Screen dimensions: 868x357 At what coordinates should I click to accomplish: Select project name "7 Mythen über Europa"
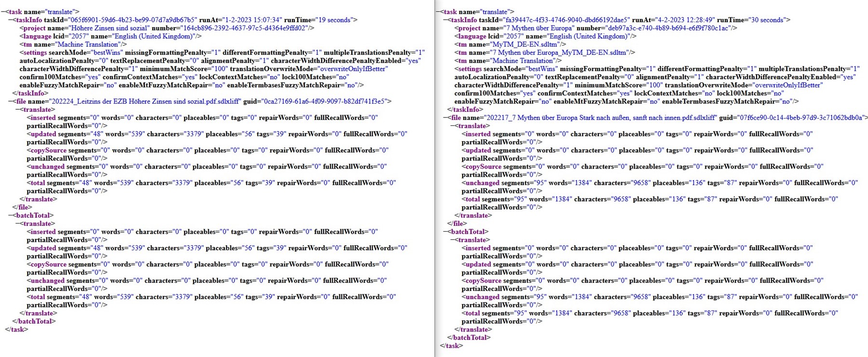(x=537, y=28)
